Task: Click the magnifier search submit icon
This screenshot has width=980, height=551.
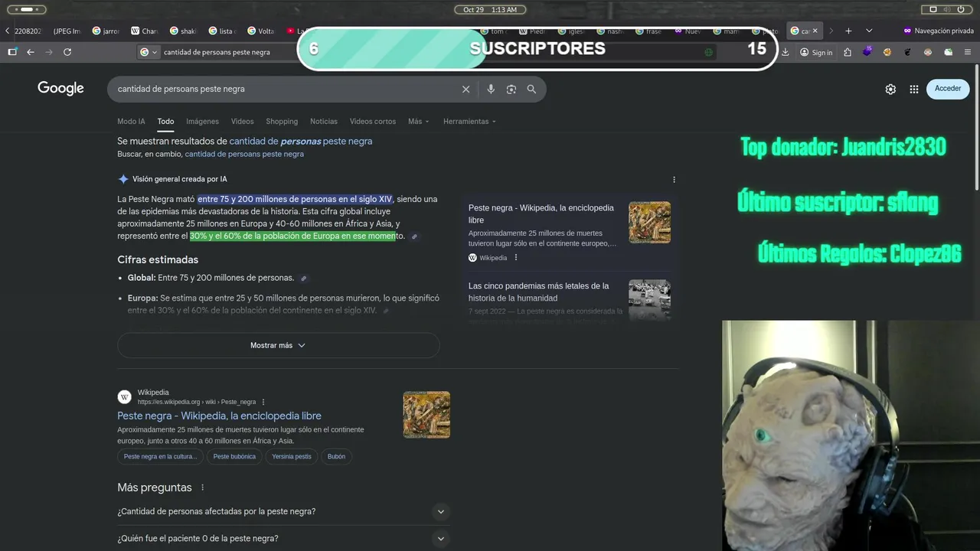Action: point(531,89)
